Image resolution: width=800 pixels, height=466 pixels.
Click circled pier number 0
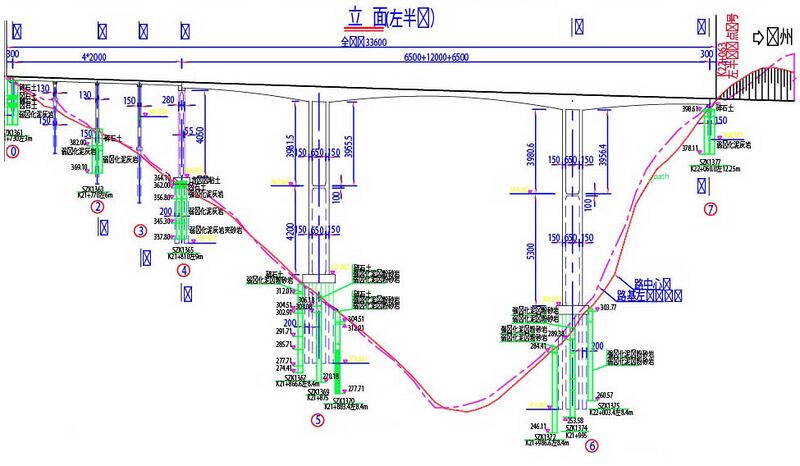coord(12,152)
